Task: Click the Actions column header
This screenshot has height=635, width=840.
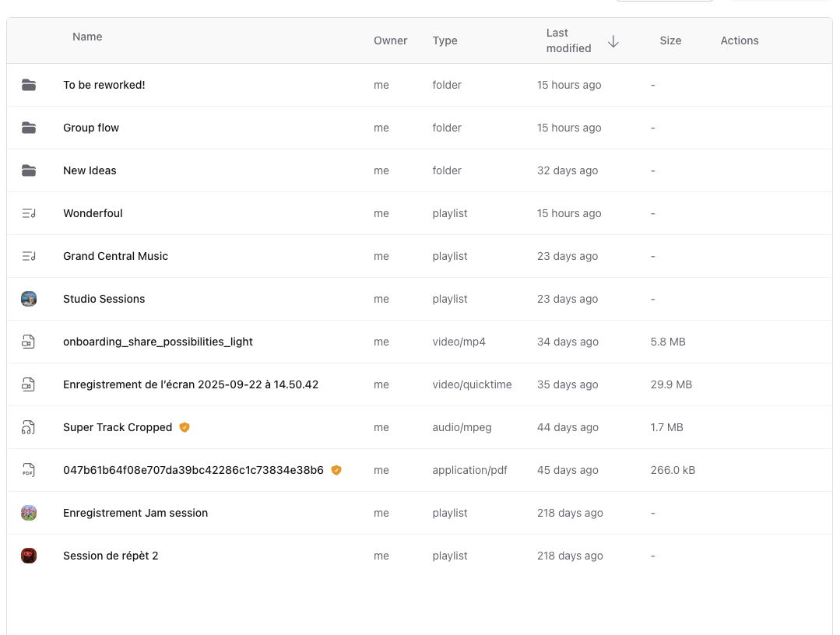Action: pyautogui.click(x=739, y=40)
